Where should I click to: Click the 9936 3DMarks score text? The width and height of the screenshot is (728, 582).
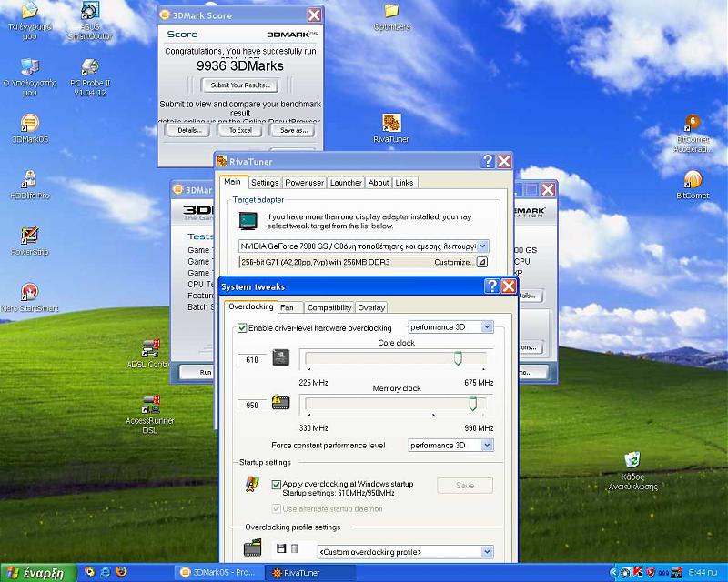(240, 65)
